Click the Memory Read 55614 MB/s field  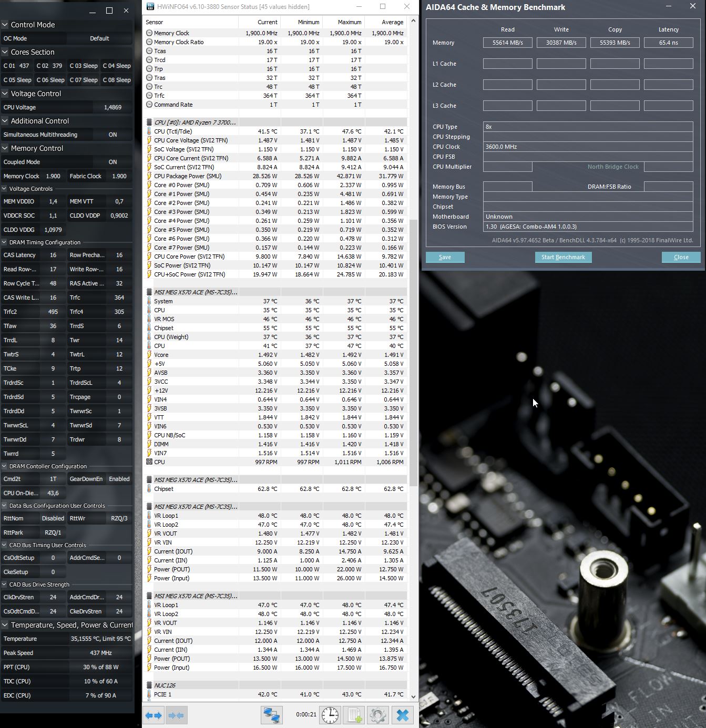tap(507, 43)
